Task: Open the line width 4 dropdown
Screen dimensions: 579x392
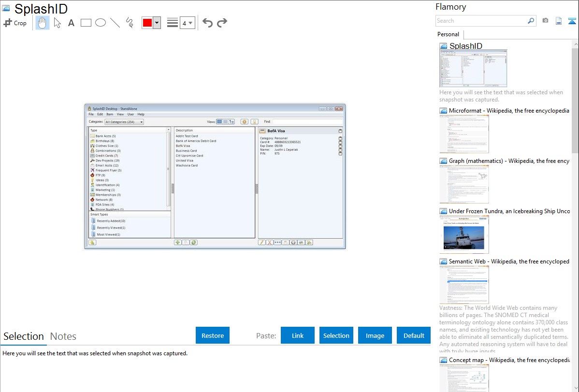Action: point(187,23)
